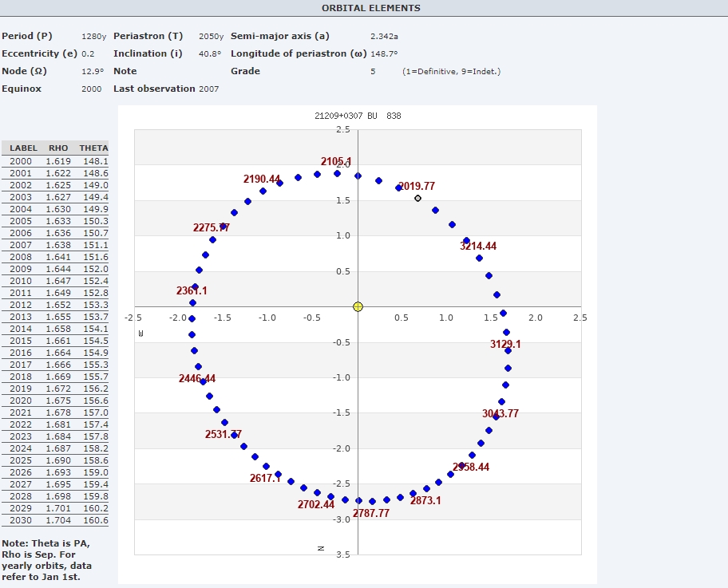Click the 3129.1 orbit label
The height and width of the screenshot is (588, 728).
pos(505,345)
